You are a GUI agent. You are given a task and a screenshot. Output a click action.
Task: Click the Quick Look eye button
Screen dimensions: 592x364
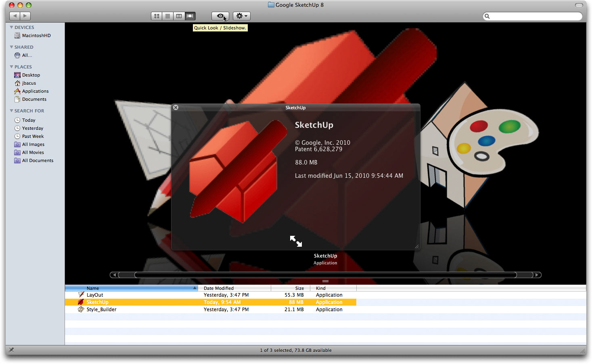coord(220,16)
